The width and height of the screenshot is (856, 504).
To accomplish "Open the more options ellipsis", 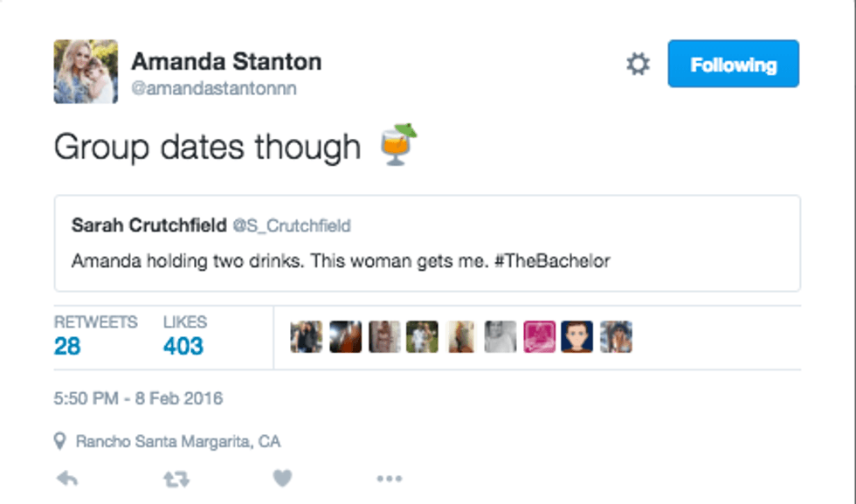I will tap(389, 478).
